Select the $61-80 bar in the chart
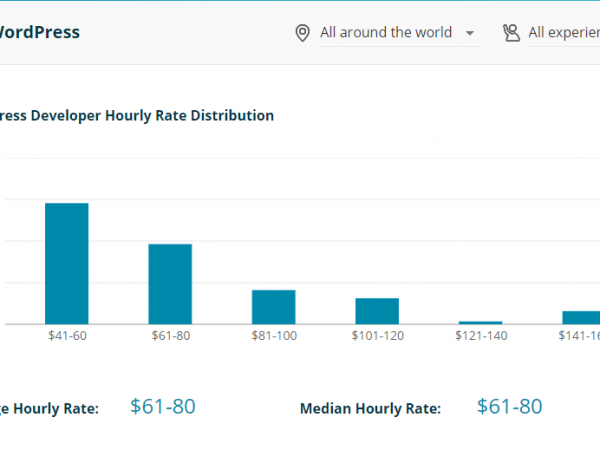The height and width of the screenshot is (450, 600). (x=170, y=284)
